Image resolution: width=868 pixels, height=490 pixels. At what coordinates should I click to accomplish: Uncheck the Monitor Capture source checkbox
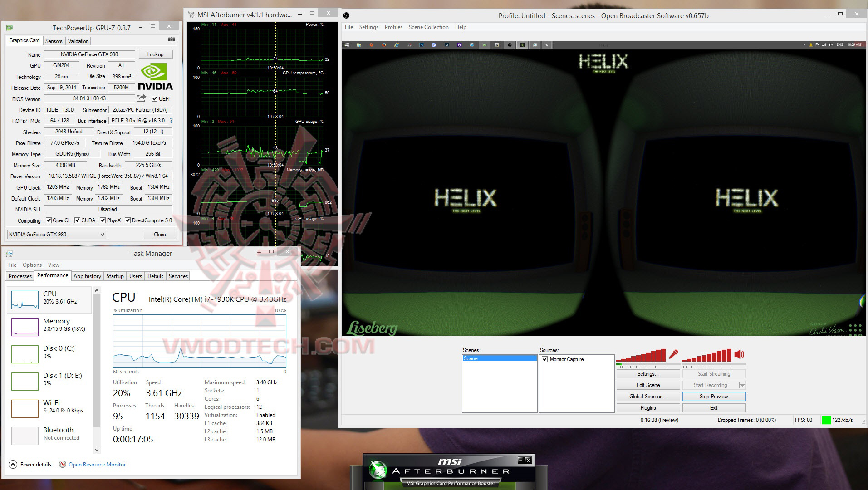pyautogui.click(x=545, y=359)
